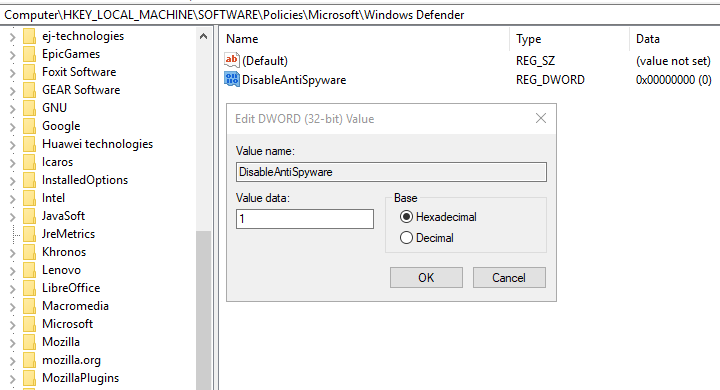Select the LibreOffice tree entry
The width and height of the screenshot is (720, 390).
(x=71, y=288)
